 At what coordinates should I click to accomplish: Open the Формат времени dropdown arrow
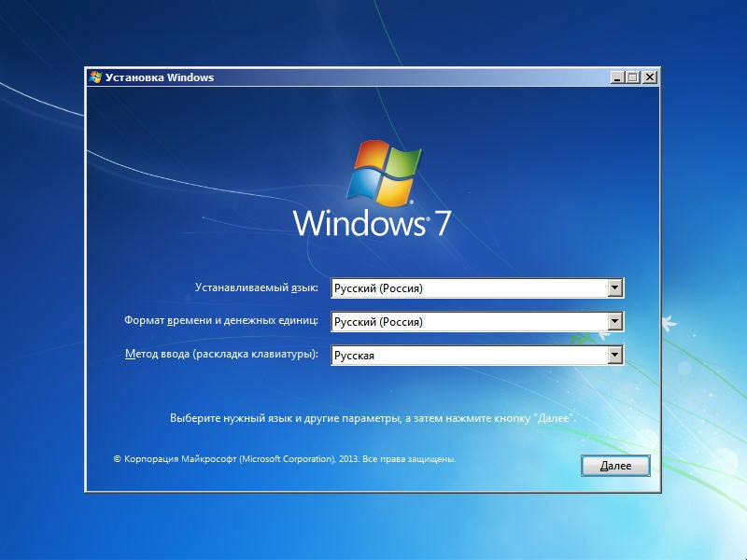click(x=614, y=322)
